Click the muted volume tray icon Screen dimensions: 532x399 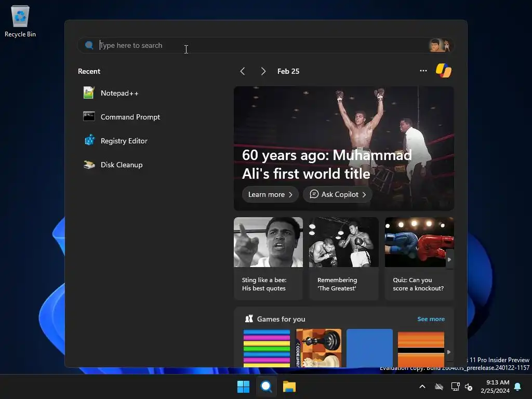pyautogui.click(x=469, y=387)
